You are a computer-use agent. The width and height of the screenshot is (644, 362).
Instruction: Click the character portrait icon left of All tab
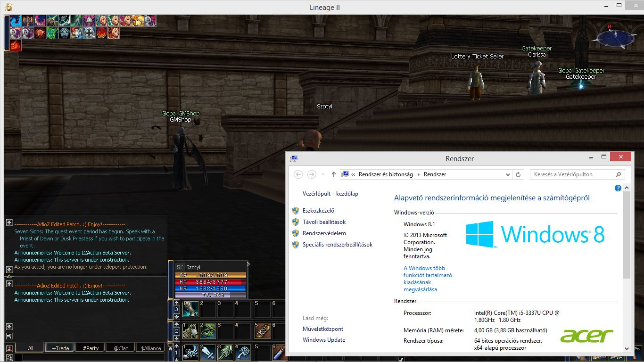9,348
